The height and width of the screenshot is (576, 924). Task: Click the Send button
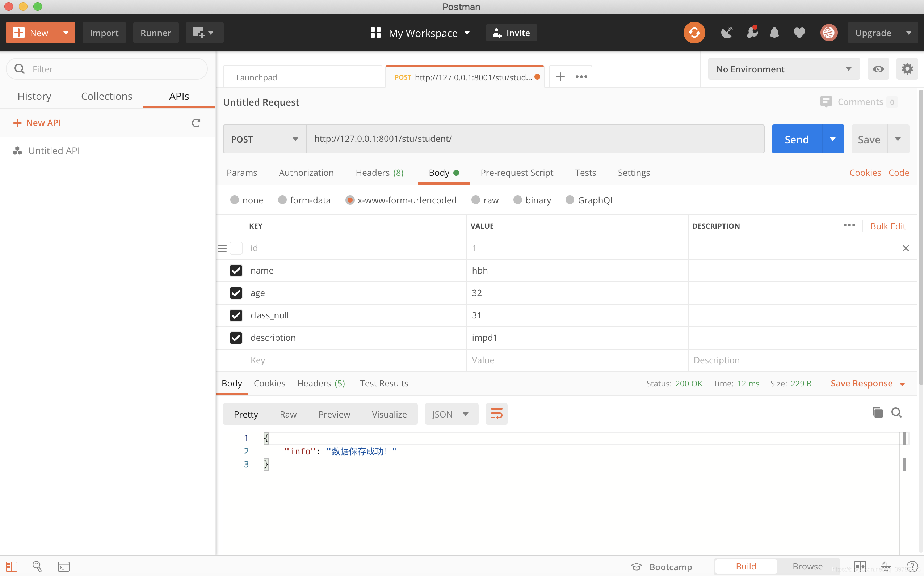pyautogui.click(x=797, y=139)
